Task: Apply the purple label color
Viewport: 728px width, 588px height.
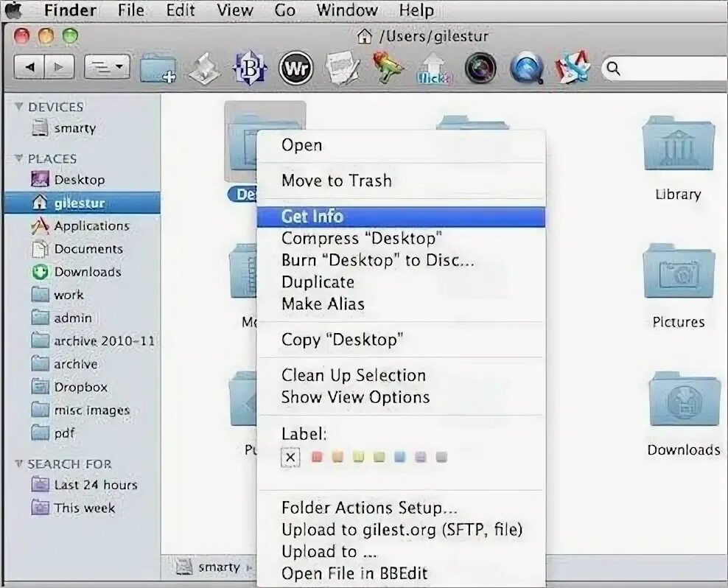Action: coord(421,457)
